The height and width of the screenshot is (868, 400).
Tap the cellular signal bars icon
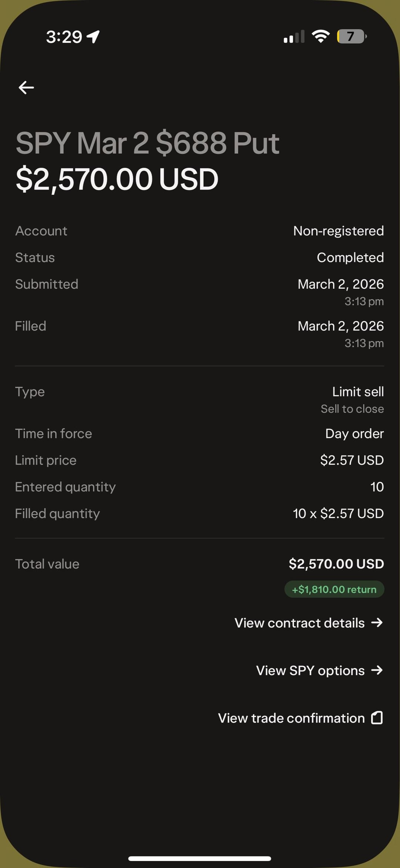(x=294, y=37)
